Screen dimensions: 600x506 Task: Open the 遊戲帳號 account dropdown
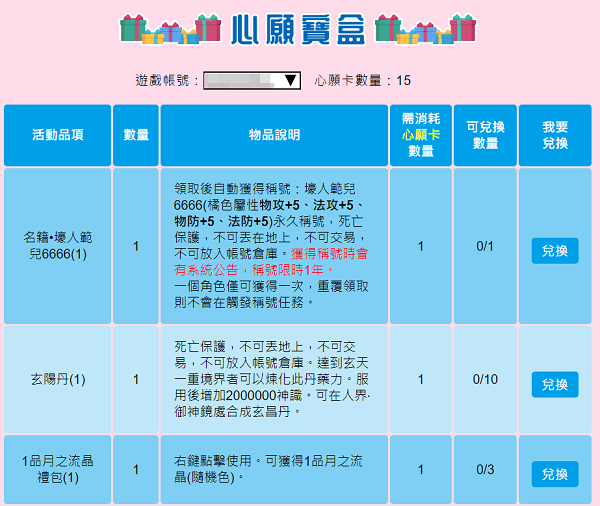252,81
